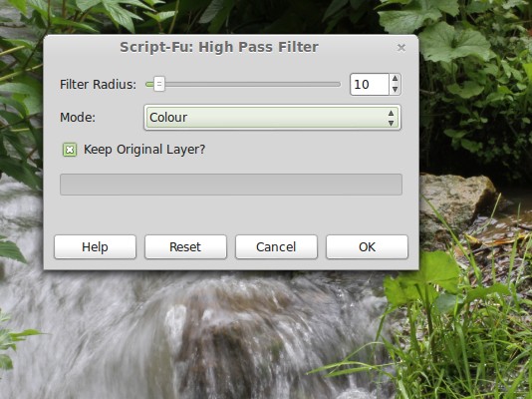Click the Mode combo box double-arrow indicator
This screenshot has width=532, height=399.
point(391,118)
